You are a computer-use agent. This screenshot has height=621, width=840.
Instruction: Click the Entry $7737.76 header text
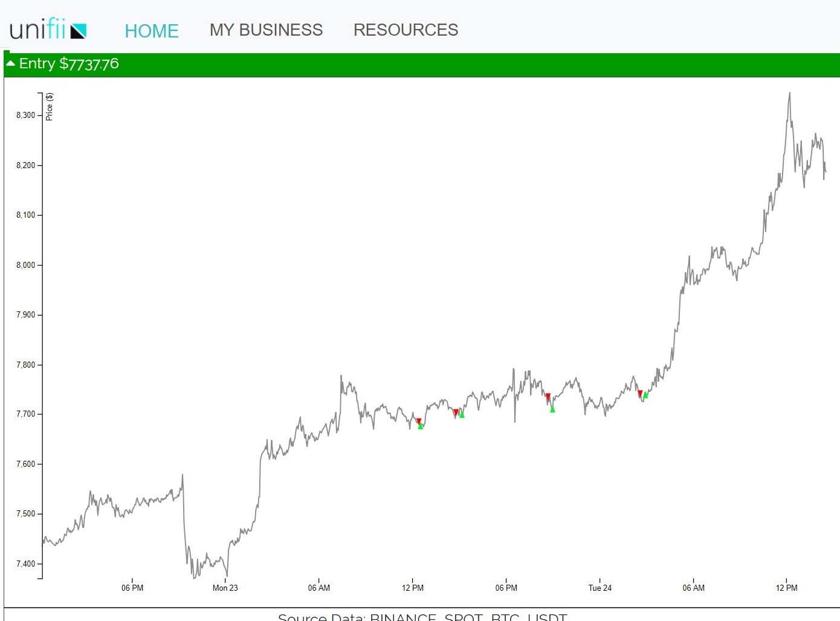tap(69, 64)
